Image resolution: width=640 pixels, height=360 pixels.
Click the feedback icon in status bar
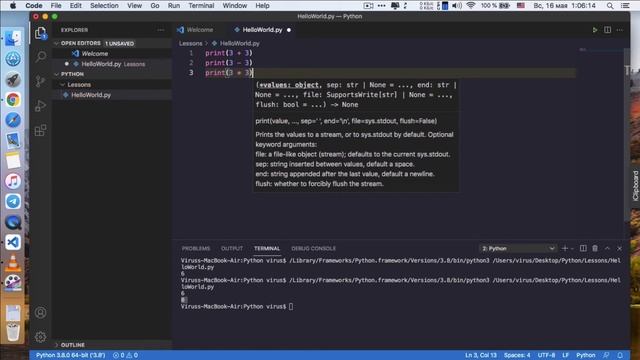607,355
